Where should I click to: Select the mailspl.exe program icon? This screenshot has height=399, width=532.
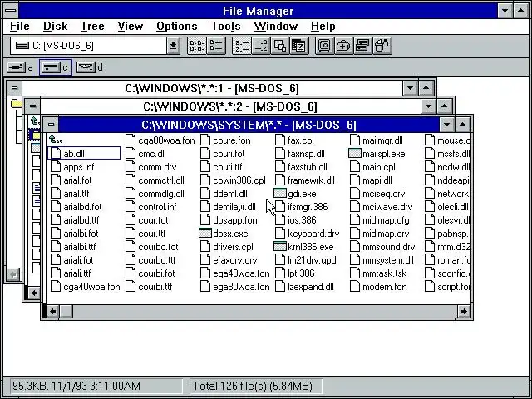click(355, 153)
